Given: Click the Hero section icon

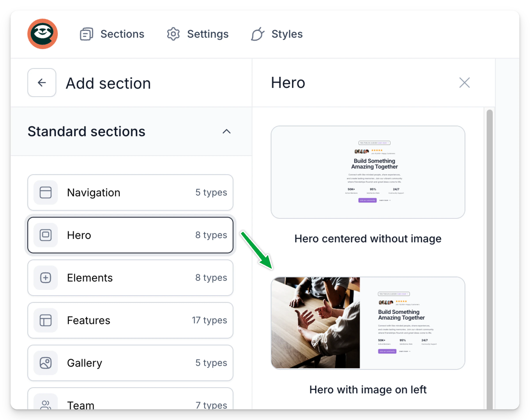Looking at the screenshot, I should coord(46,235).
